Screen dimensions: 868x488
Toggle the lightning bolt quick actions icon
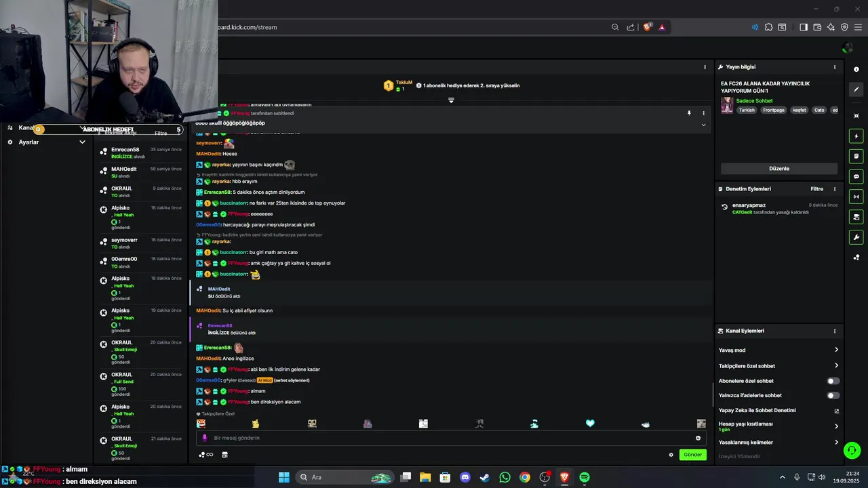click(x=856, y=136)
